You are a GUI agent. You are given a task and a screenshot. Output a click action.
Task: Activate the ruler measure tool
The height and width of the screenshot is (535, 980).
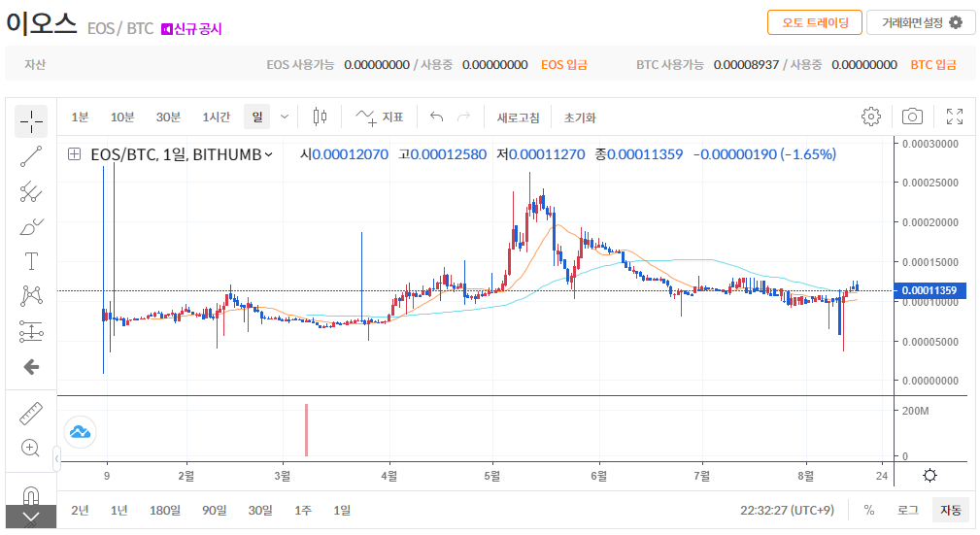31,413
